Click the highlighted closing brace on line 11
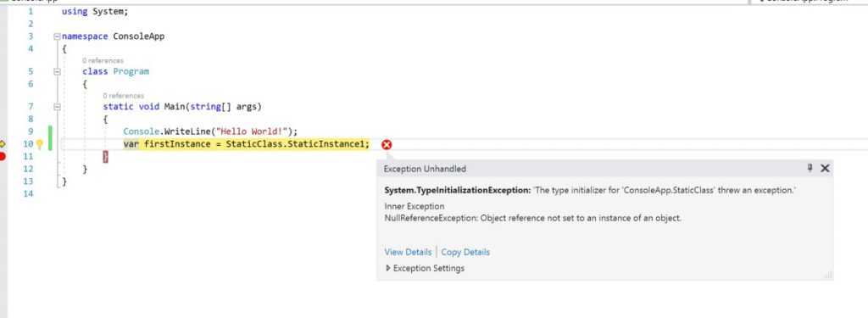 coord(106,157)
